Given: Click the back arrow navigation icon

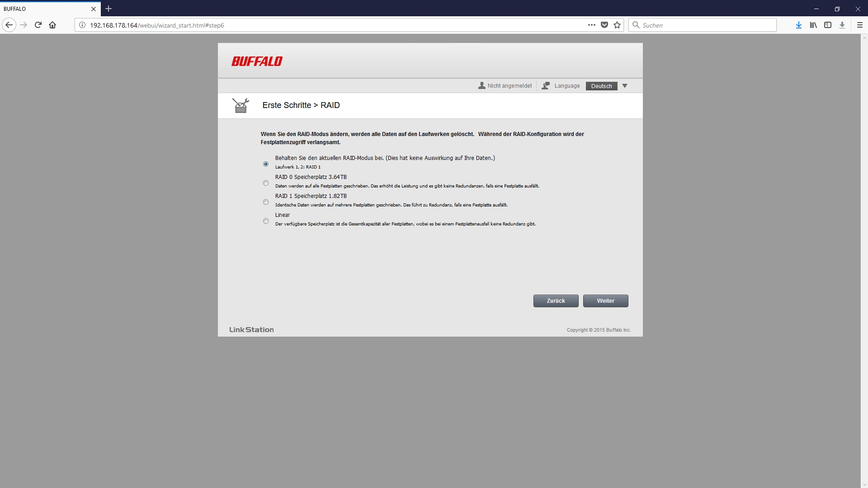Looking at the screenshot, I should (x=9, y=25).
